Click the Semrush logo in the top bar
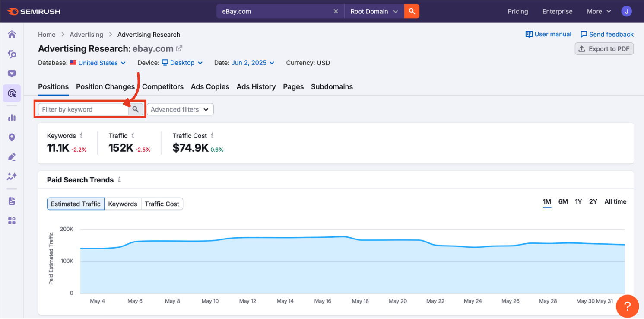Image resolution: width=644 pixels, height=319 pixels. 33,11
